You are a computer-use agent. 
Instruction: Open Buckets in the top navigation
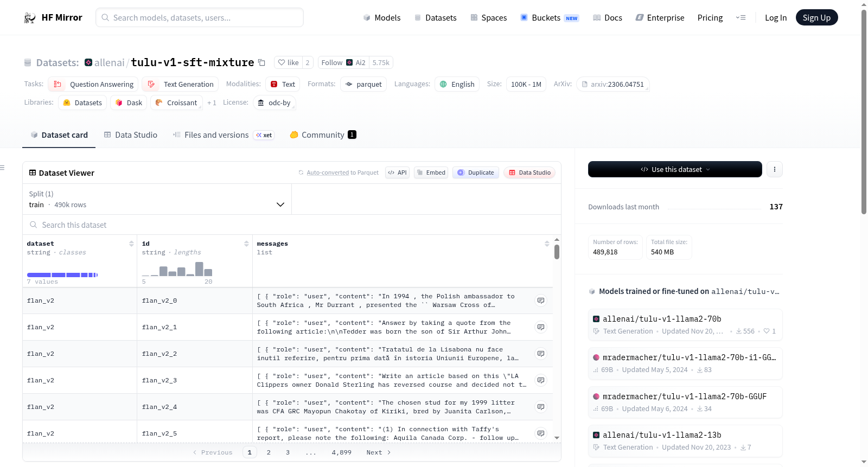[550, 18]
